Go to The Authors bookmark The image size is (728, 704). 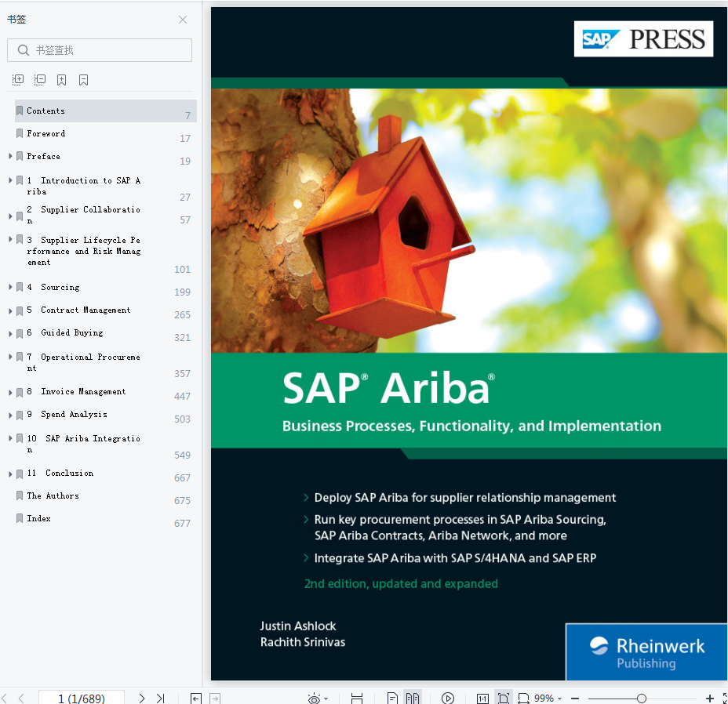[53, 495]
